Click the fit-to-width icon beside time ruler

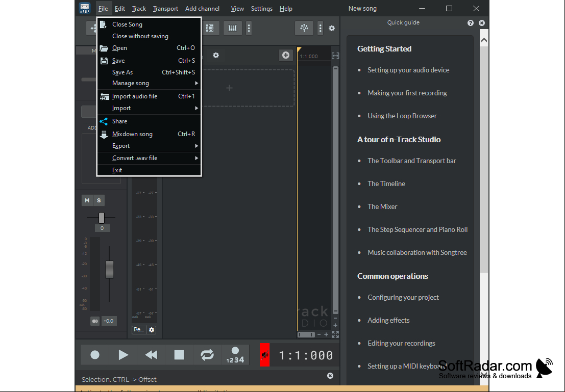pos(335,56)
